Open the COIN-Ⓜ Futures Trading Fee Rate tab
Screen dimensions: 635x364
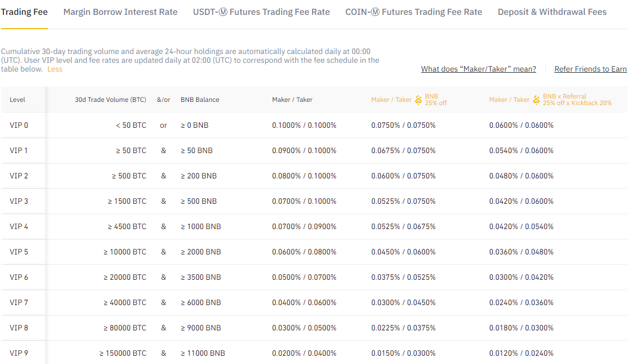[x=413, y=12]
